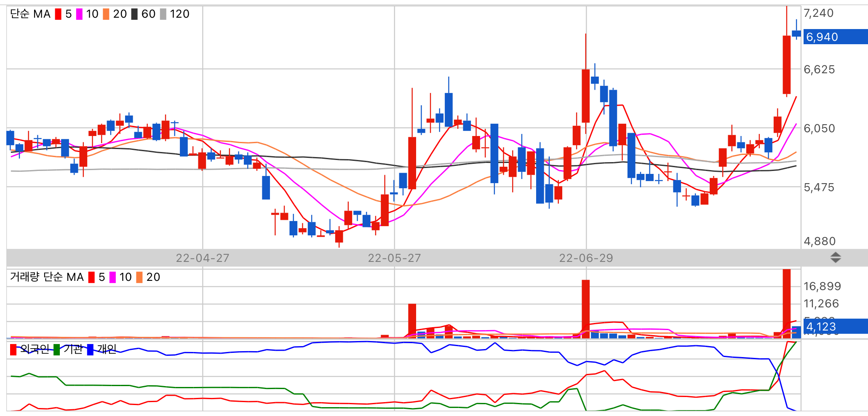868x416 pixels.
Task: Click the 22-04-27 date label
Action: (x=203, y=258)
